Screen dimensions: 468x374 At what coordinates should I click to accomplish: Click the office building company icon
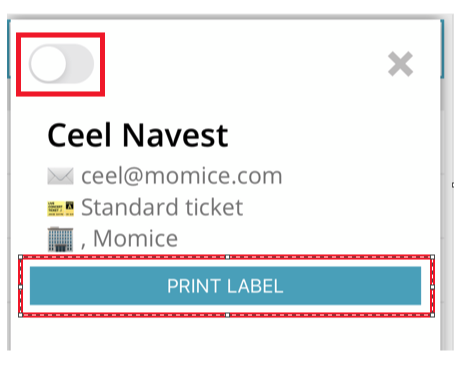60,239
